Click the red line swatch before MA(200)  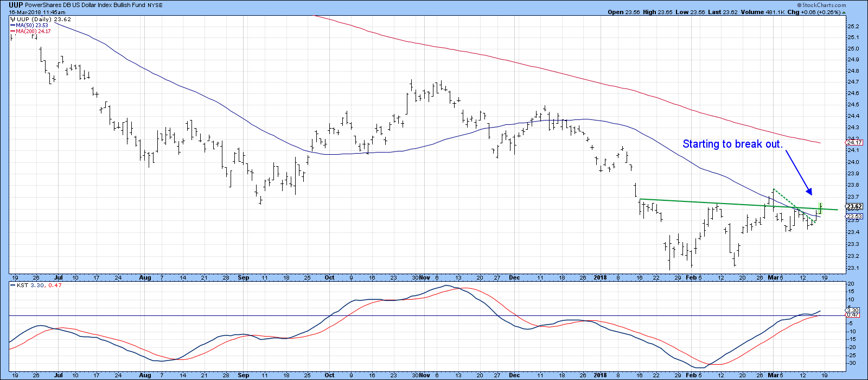[12, 31]
